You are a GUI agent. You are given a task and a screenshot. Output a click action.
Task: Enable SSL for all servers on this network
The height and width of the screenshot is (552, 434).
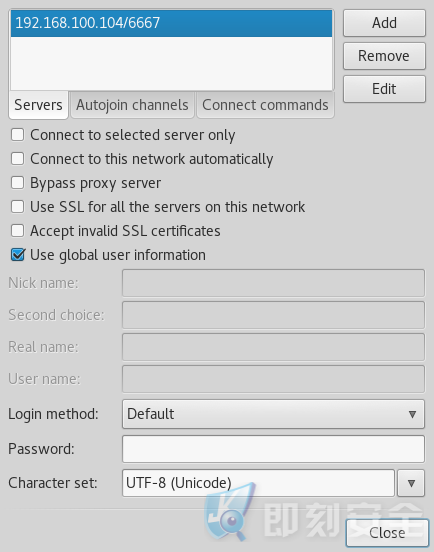click(x=18, y=207)
